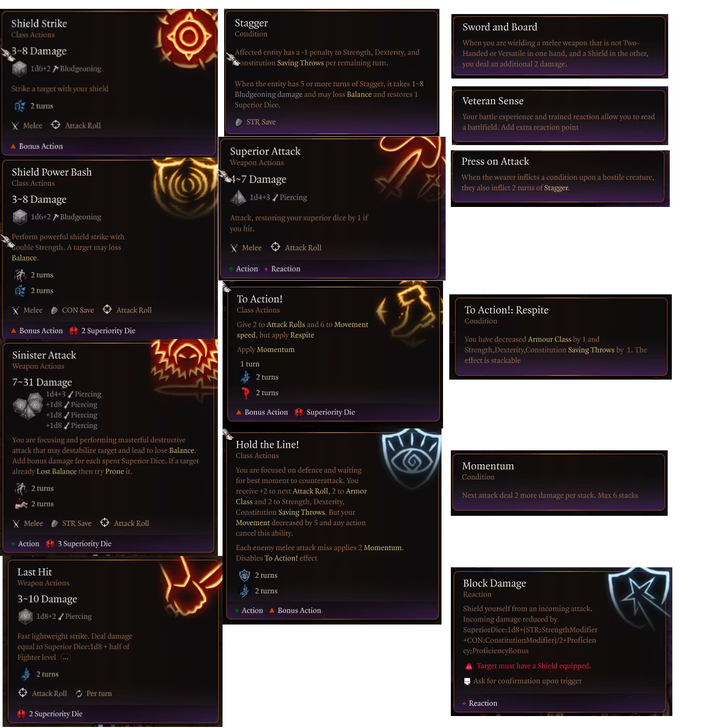Click the Sword and Board passive title
The image size is (728, 728).
click(x=500, y=27)
